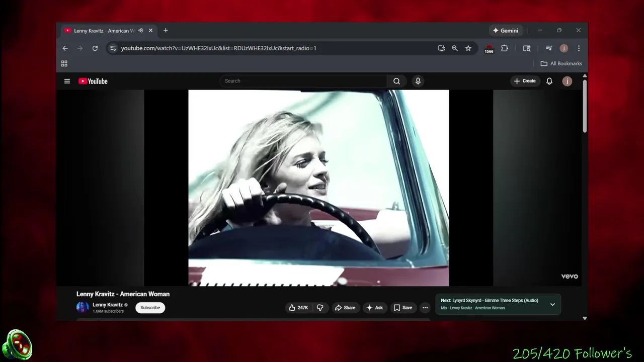The height and width of the screenshot is (362, 644).
Task: Open the Create button
Action: pyautogui.click(x=525, y=81)
